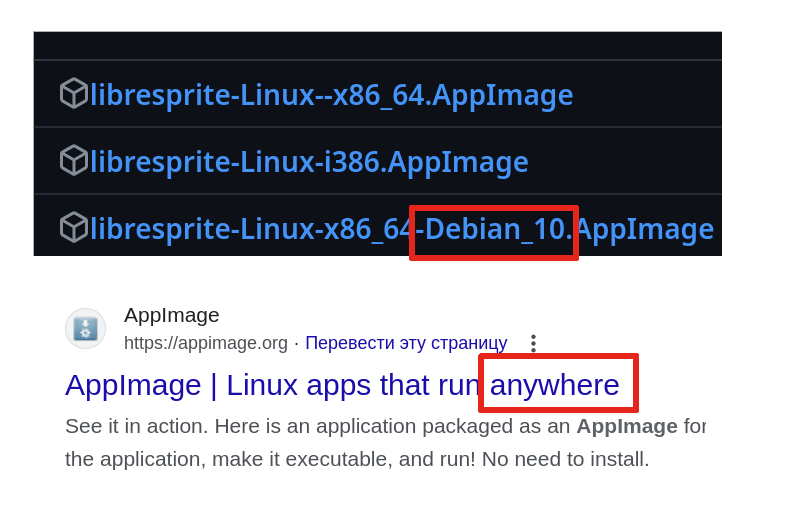Click package icon beside libresprite-Linux--x86_64.AppImage
Screen dimensions: 809x531
coord(74,93)
